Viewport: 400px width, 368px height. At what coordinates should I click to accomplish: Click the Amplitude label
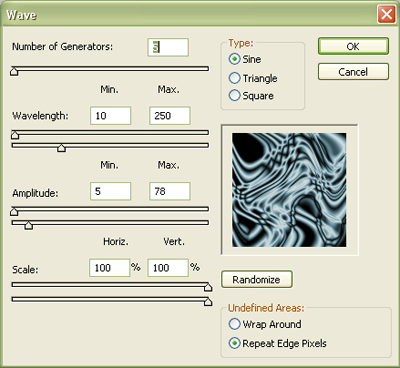[35, 193]
